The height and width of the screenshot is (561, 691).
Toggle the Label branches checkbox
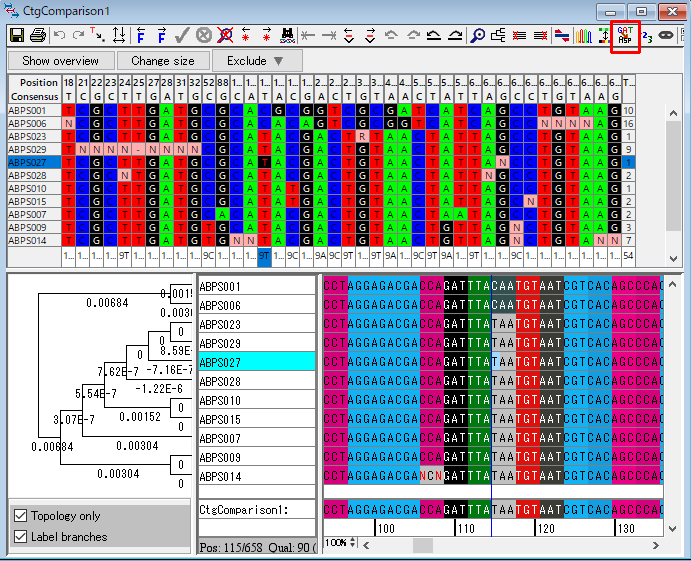click(21, 536)
